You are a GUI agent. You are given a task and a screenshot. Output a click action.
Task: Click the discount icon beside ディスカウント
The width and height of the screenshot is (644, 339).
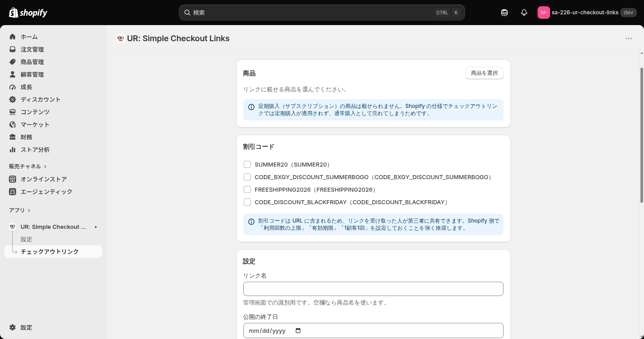coord(13,99)
